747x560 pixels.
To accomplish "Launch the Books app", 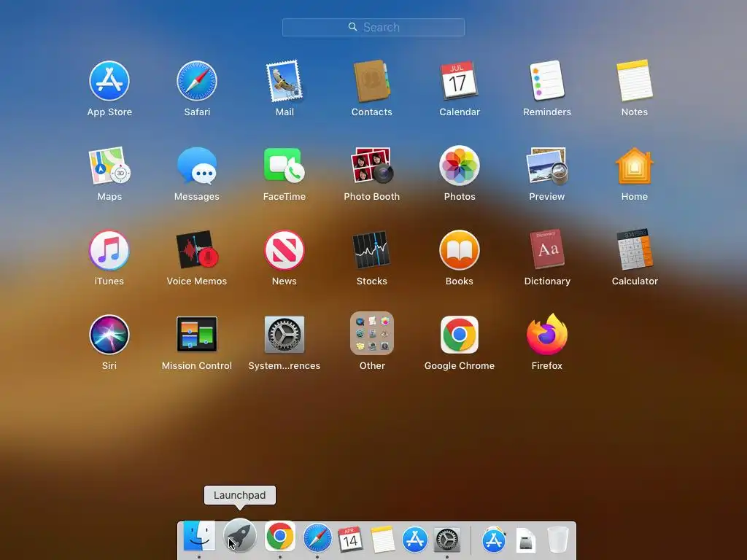I will (x=460, y=251).
